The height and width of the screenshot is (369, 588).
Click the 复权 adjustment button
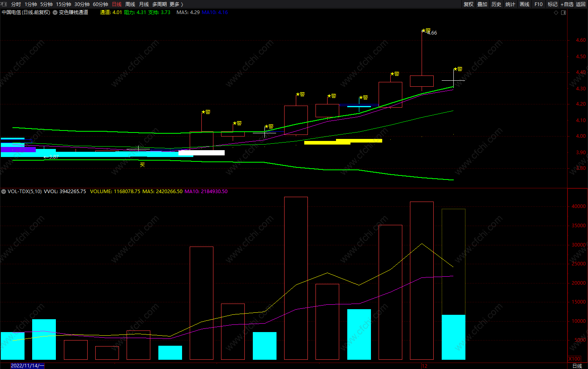[x=469, y=4]
